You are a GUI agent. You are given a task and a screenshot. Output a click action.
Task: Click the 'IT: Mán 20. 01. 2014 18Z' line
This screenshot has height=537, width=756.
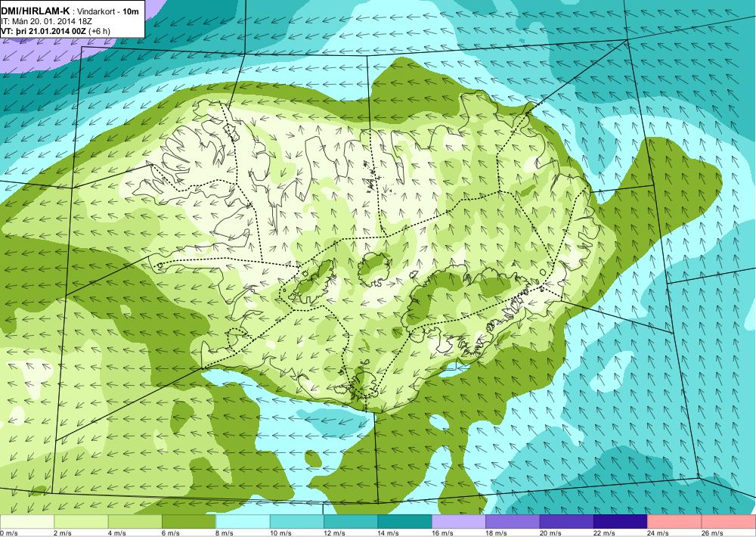(x=46, y=21)
